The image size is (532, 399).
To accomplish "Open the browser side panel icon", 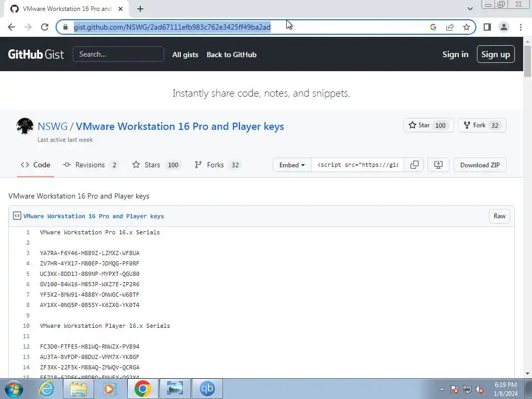I will coord(487,27).
